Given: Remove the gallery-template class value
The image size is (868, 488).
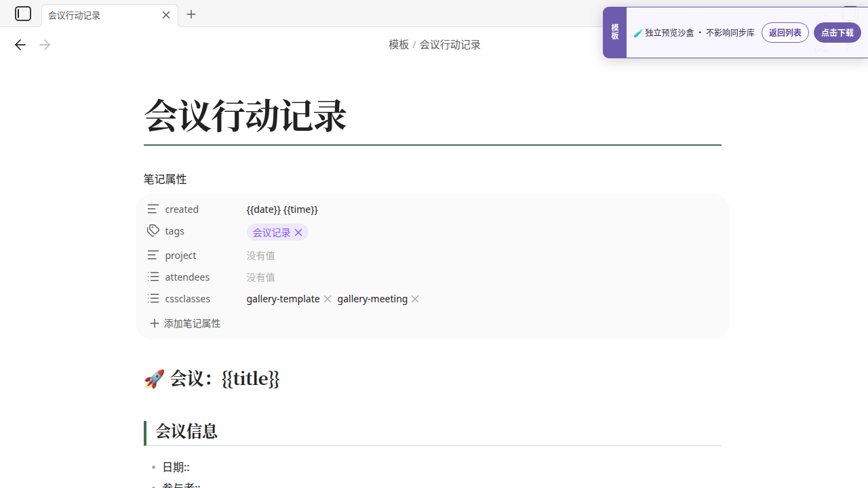Looking at the screenshot, I should coord(328,299).
